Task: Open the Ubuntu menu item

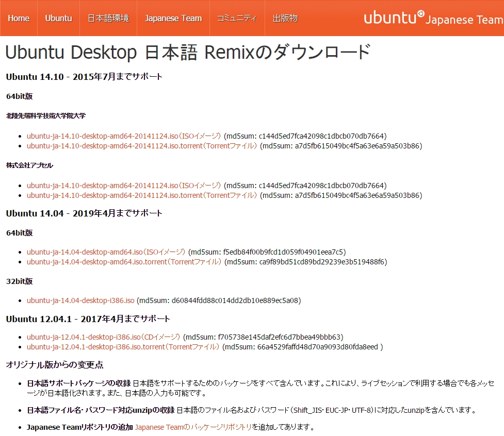Action: (x=58, y=18)
